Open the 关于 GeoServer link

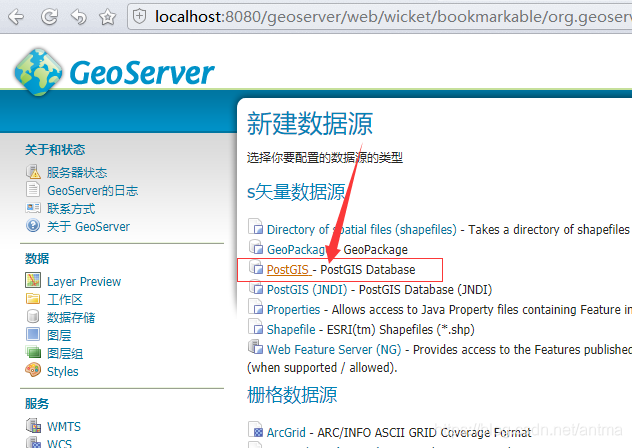pos(88,227)
